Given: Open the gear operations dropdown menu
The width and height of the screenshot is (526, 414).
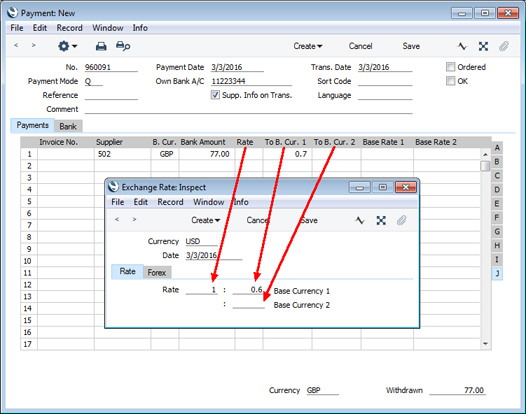Looking at the screenshot, I should click(67, 46).
